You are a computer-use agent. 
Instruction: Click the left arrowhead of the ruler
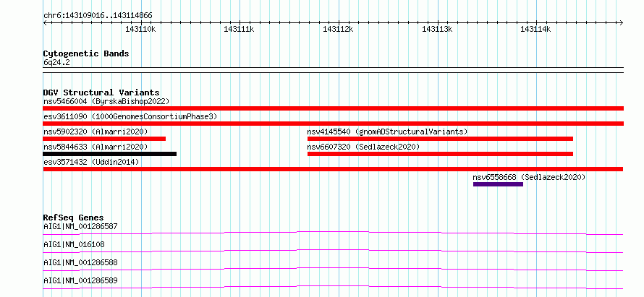(45, 22)
